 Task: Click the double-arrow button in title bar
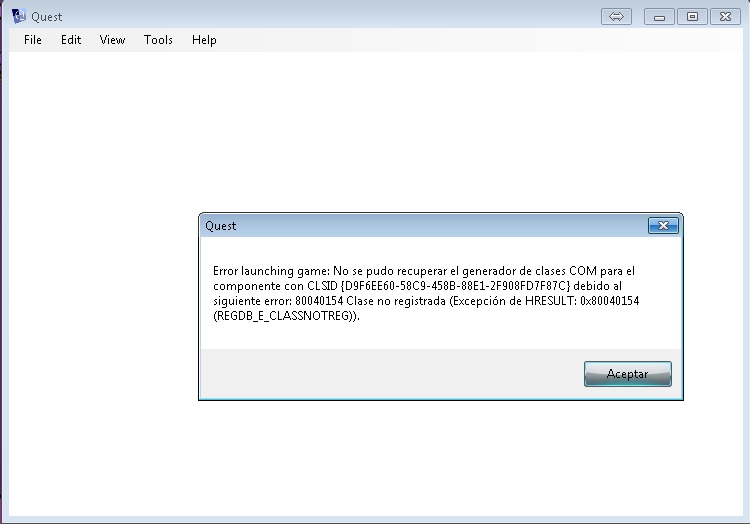click(617, 16)
